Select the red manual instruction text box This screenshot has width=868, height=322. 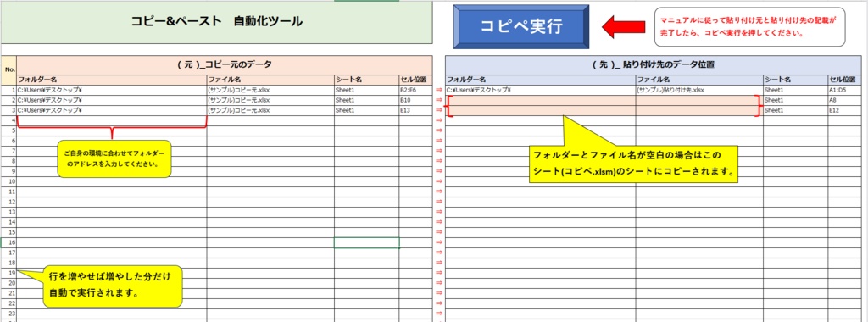point(750,26)
